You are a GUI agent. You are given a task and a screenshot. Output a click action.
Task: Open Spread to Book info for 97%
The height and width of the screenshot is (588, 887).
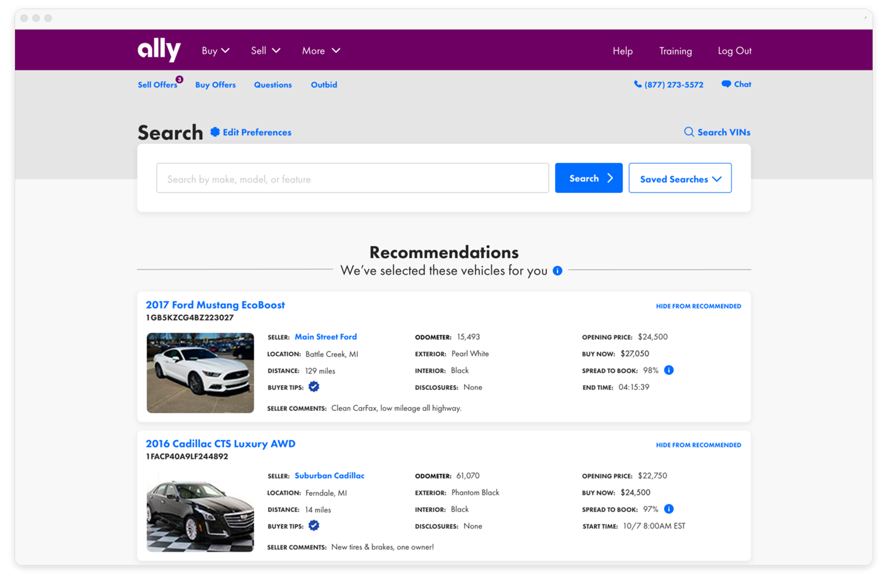pos(668,509)
